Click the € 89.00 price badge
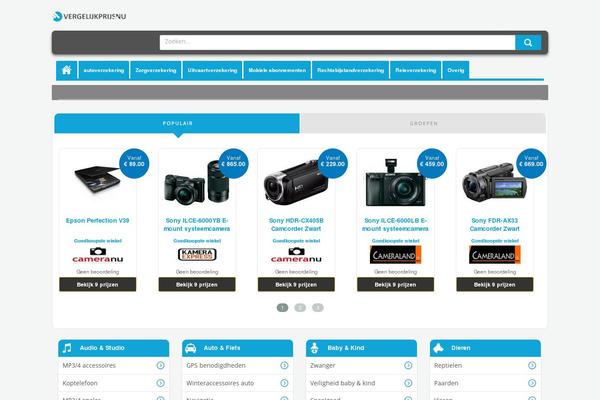The image size is (600, 400). coord(134,163)
